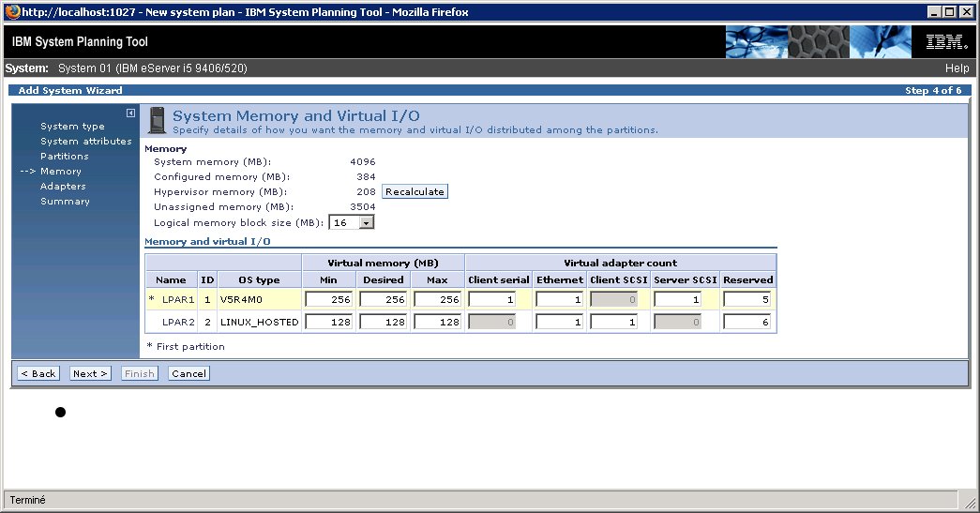Image resolution: width=980 pixels, height=513 pixels.
Task: Open the logical memory block size dropdown
Action: pyautogui.click(x=367, y=222)
